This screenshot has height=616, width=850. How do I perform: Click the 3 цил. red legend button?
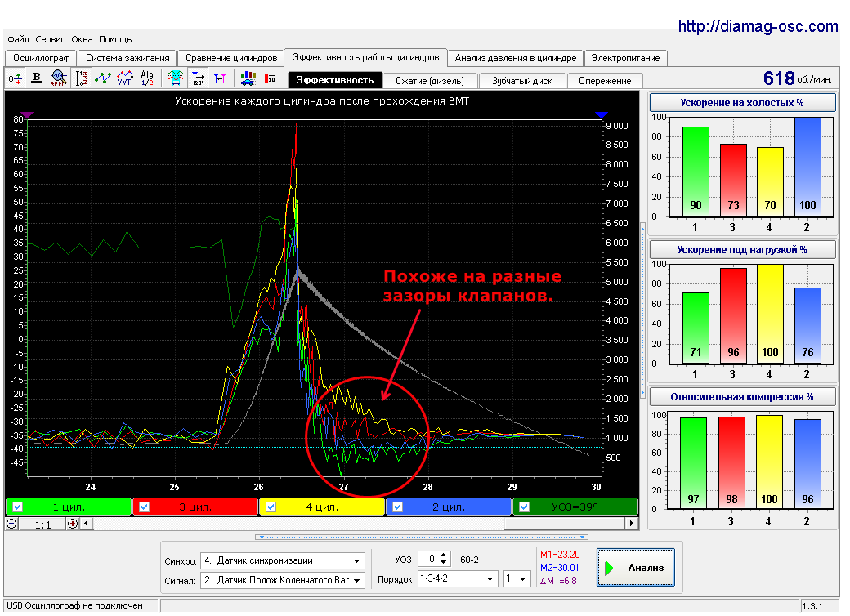coord(195,507)
